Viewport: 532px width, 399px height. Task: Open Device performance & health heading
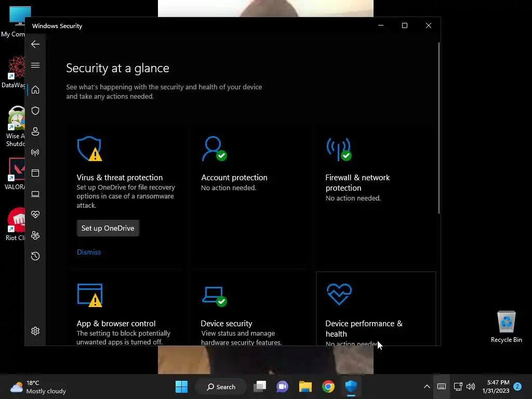coord(364,328)
